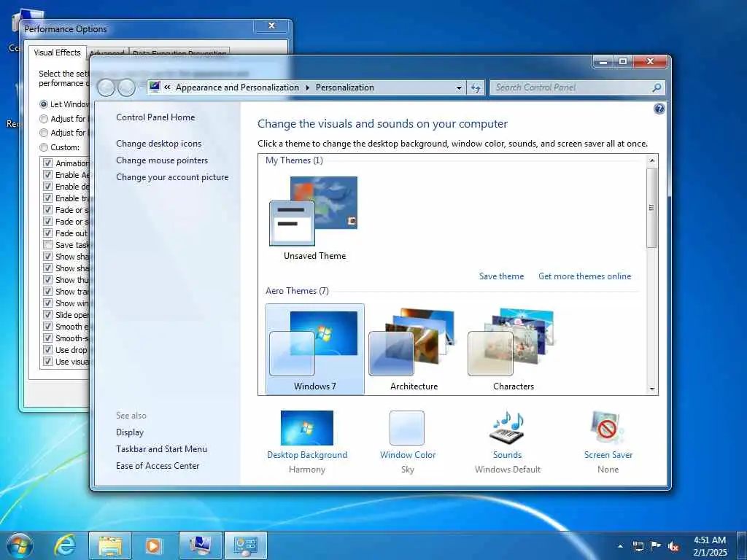Image resolution: width=747 pixels, height=560 pixels.
Task: Select 'Let Windows choose' radio in Performance Options
Action: 44,104
